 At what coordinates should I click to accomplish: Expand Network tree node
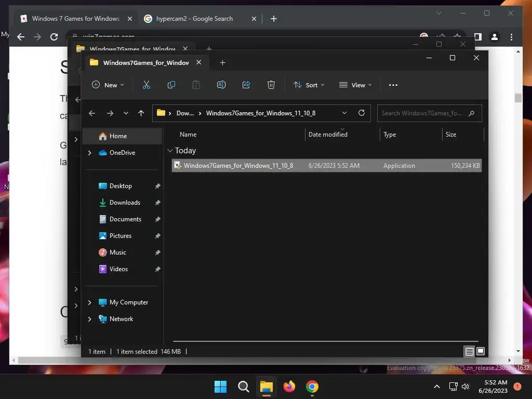pyautogui.click(x=89, y=319)
